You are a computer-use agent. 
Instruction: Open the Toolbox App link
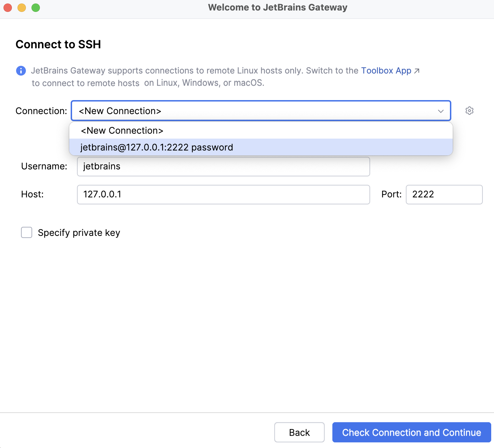[x=386, y=70]
